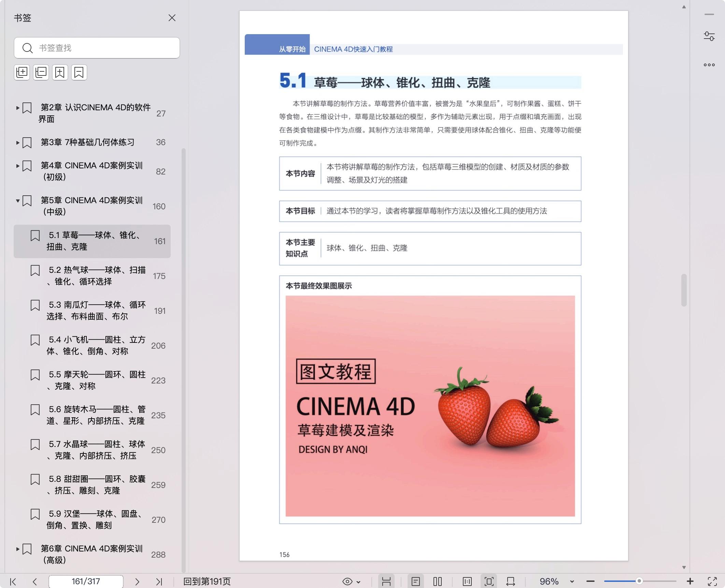
Task: Open bookmark 第6章 案例实训（高级）
Action: point(91,554)
